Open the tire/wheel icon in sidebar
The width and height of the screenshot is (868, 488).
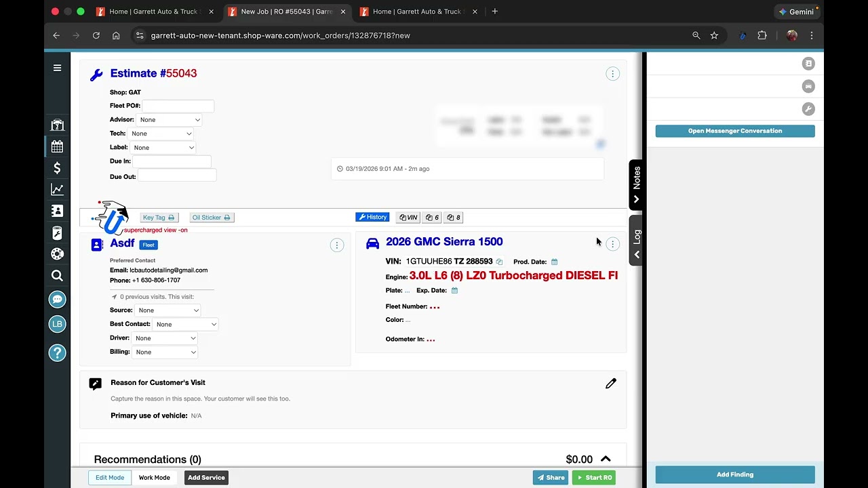[x=57, y=254]
